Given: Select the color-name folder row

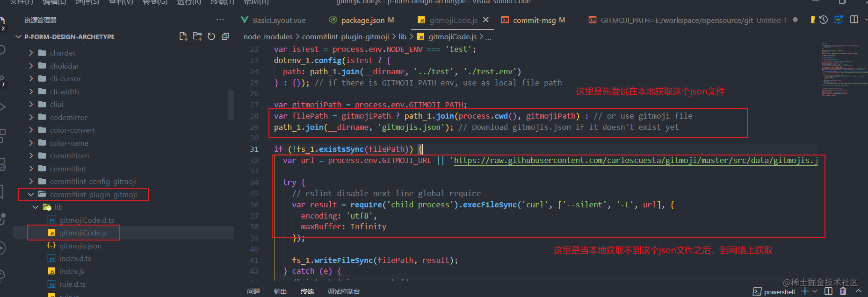Looking at the screenshot, I should pos(123,143).
